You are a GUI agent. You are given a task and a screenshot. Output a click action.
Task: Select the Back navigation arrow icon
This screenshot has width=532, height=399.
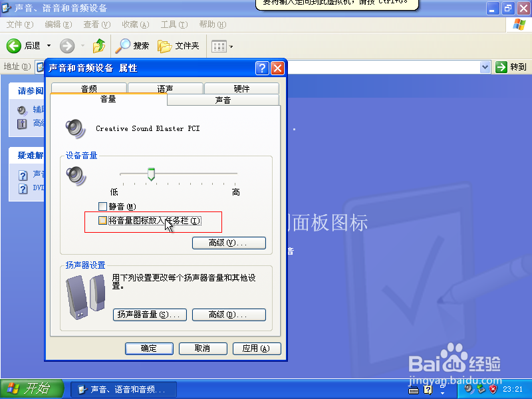[15, 46]
